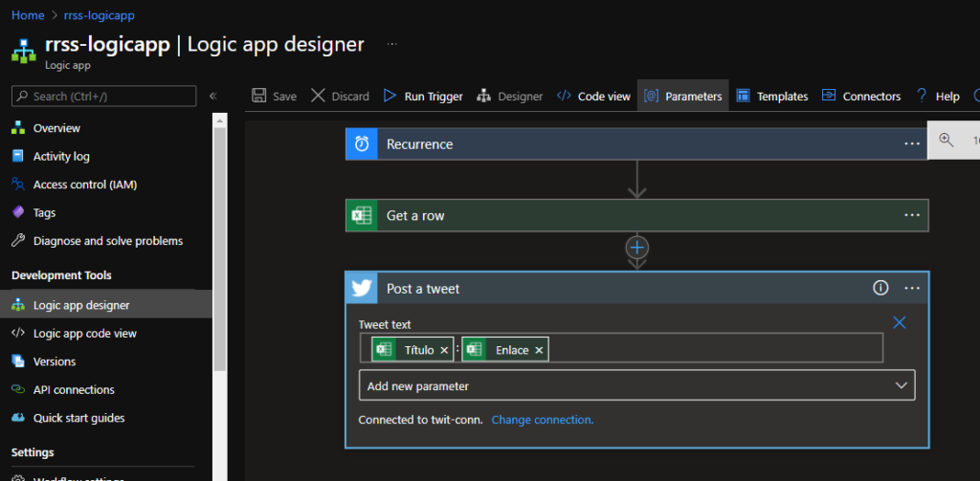Show info for Post a tweet
This screenshot has height=481, width=980.
click(x=880, y=287)
